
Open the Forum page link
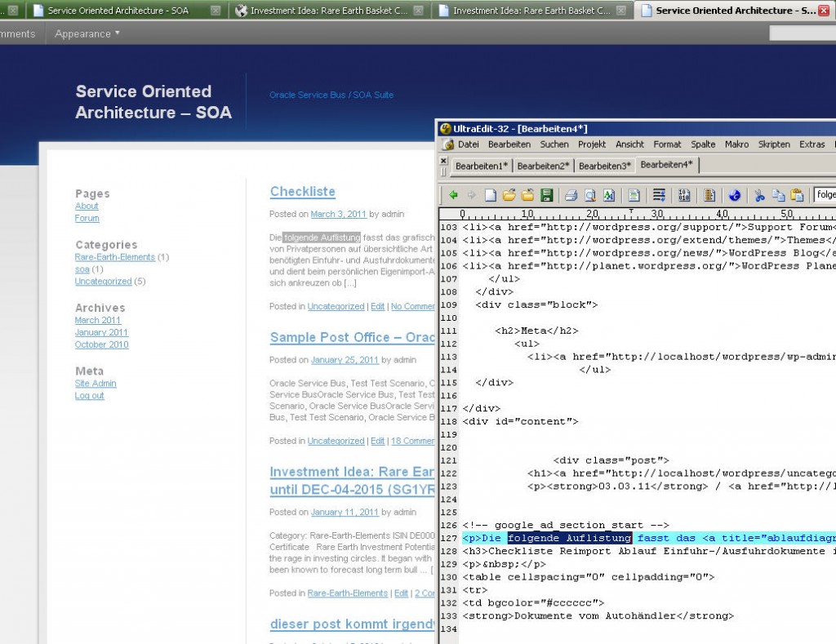[87, 218]
